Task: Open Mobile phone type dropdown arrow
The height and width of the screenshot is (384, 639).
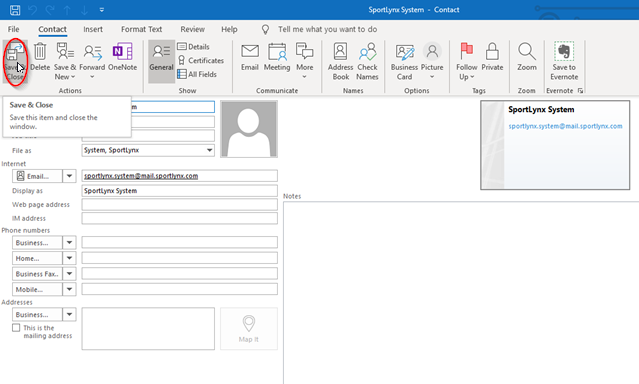Action: (x=69, y=289)
